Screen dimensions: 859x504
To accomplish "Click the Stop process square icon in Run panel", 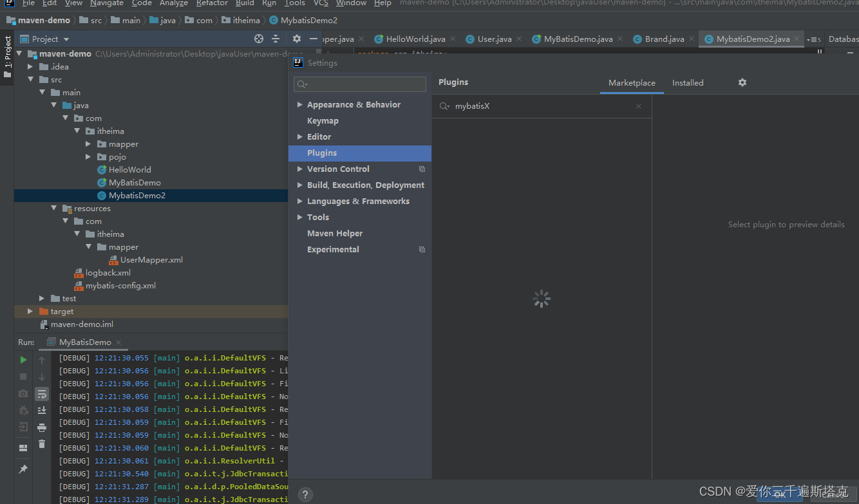I will click(23, 377).
